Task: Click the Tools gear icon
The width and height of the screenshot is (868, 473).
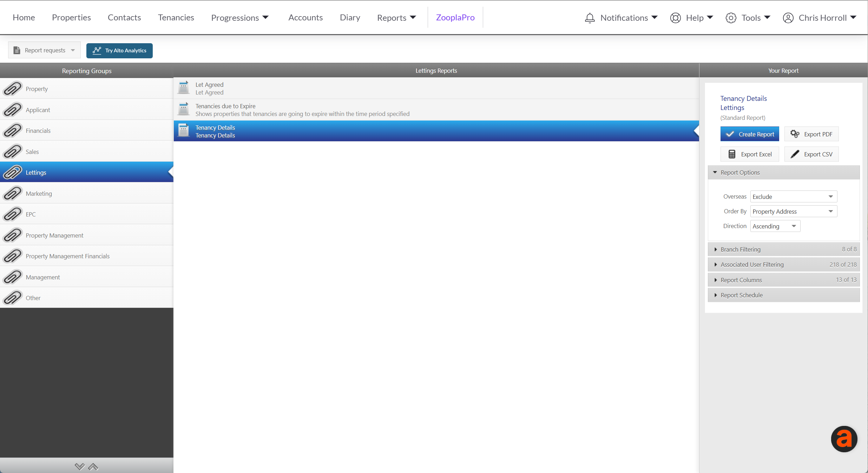Action: tap(731, 18)
